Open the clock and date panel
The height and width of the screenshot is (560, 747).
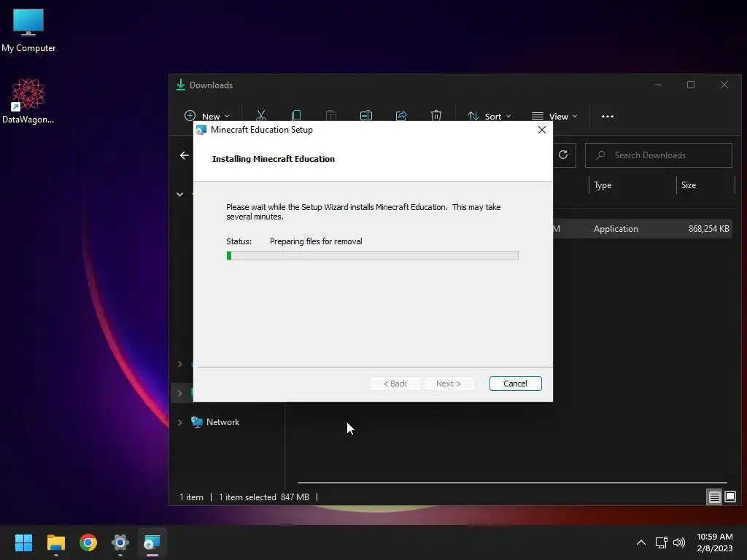tap(715, 542)
